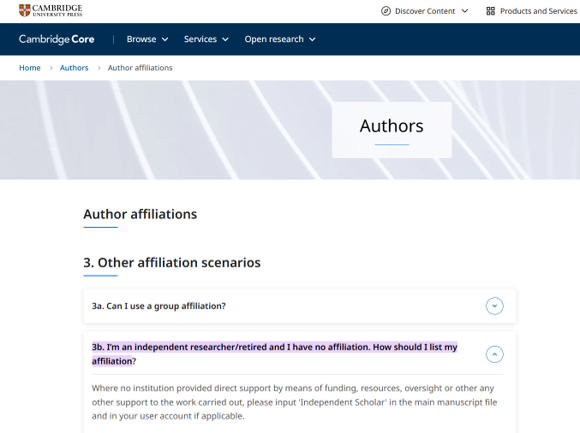Open the Open research dropdown menu

pos(280,39)
